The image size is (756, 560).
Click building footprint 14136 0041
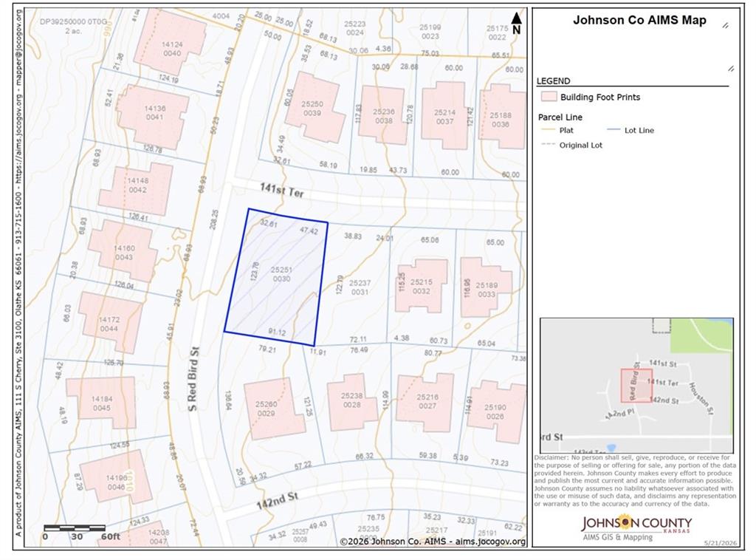pyautogui.click(x=152, y=116)
